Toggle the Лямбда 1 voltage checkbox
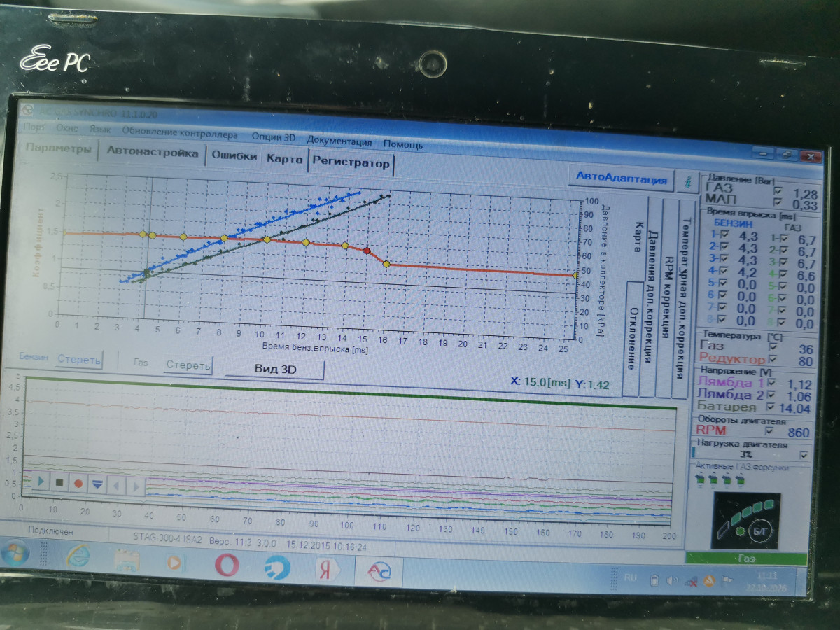840x630 pixels. pos(773,383)
